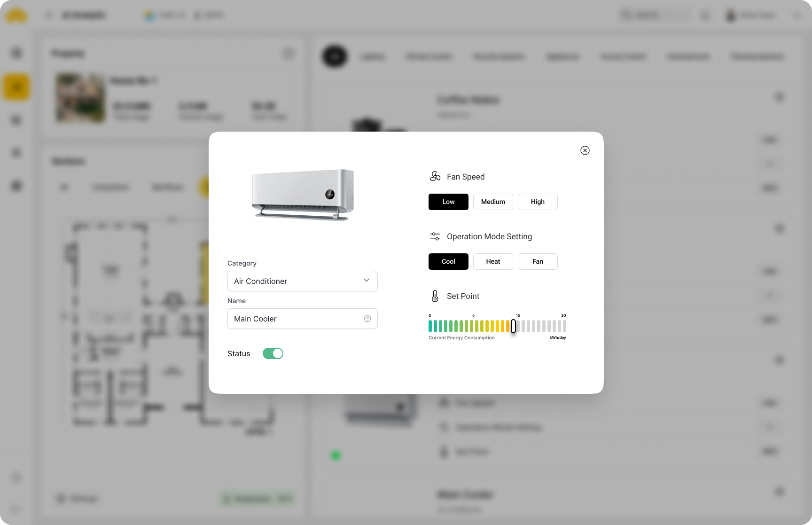This screenshot has height=525, width=812.
Task: Click the thermometer icon beside Set Point
Action: (x=435, y=296)
